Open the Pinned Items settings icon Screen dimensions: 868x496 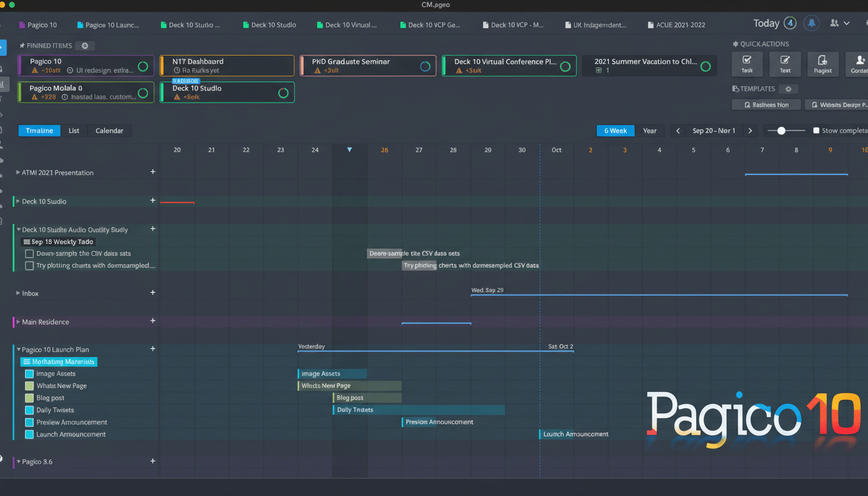(85, 45)
